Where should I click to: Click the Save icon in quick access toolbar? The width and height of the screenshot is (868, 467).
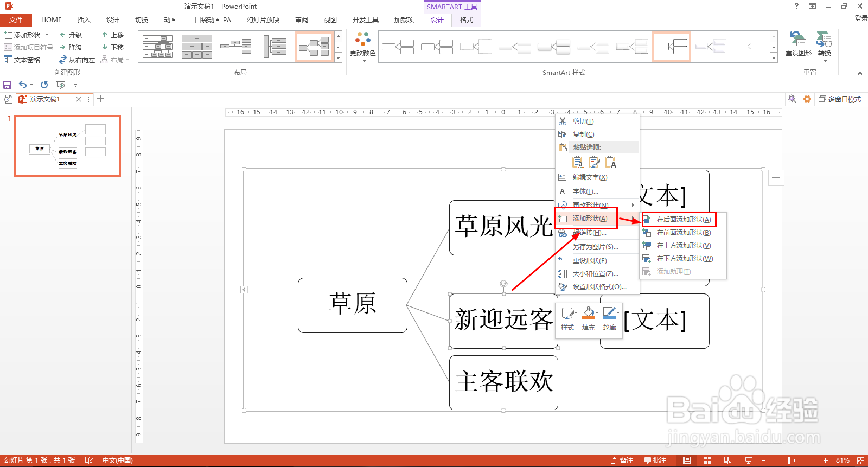coord(7,85)
